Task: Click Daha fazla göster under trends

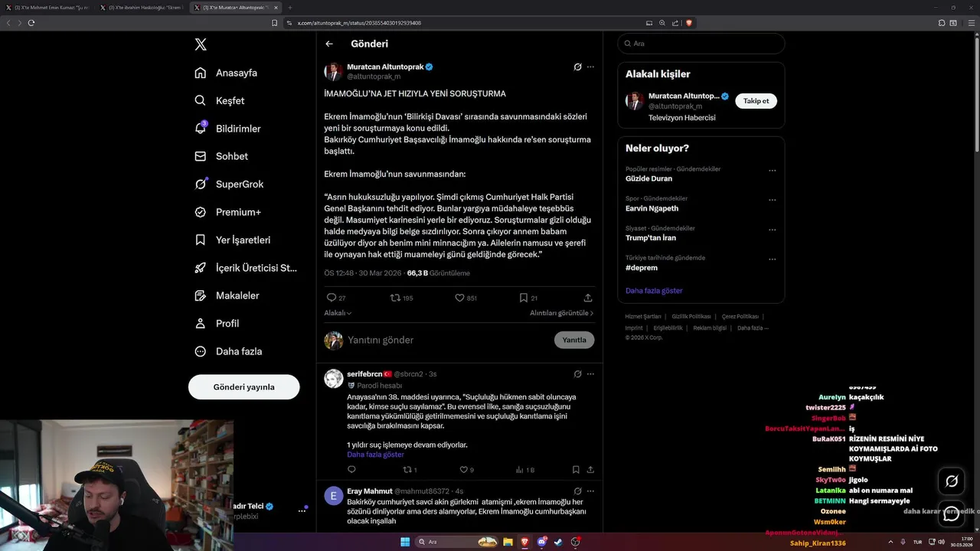Action: pyautogui.click(x=654, y=291)
